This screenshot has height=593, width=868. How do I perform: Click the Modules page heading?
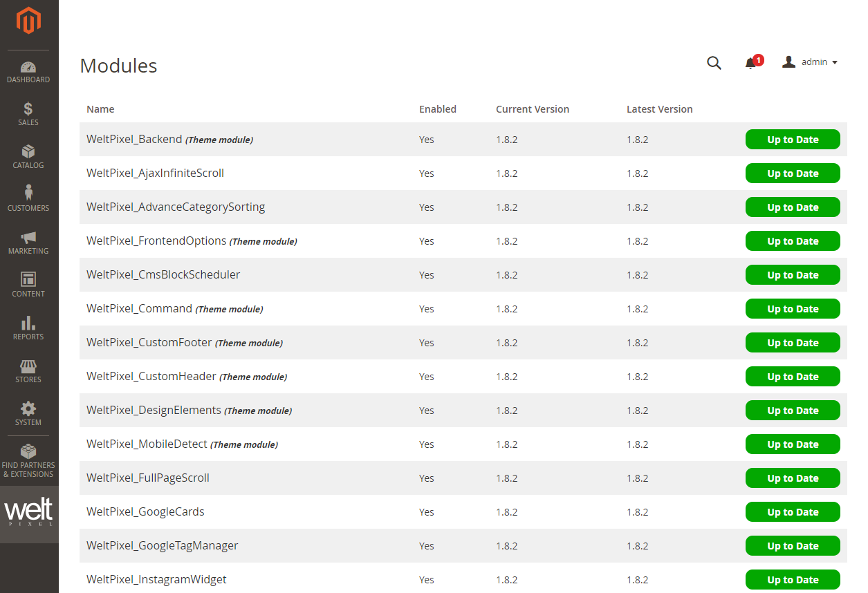coord(119,66)
